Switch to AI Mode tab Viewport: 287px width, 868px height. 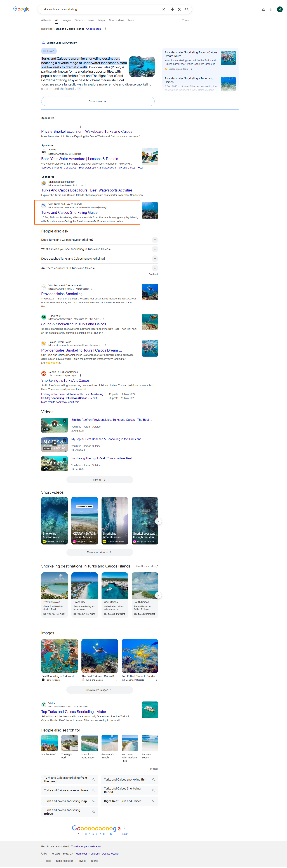click(x=46, y=20)
